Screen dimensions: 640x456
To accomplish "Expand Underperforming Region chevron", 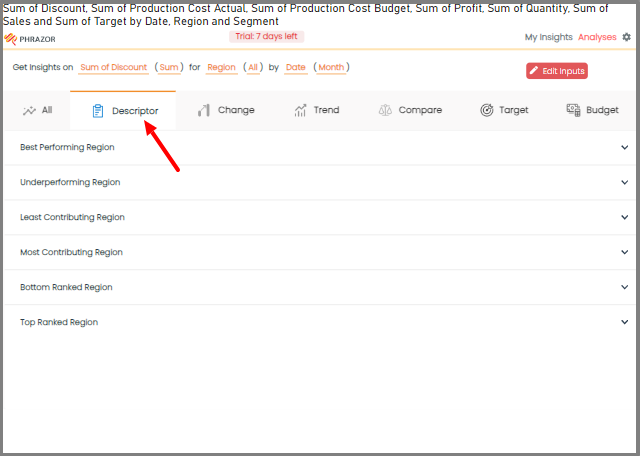I will [x=624, y=182].
